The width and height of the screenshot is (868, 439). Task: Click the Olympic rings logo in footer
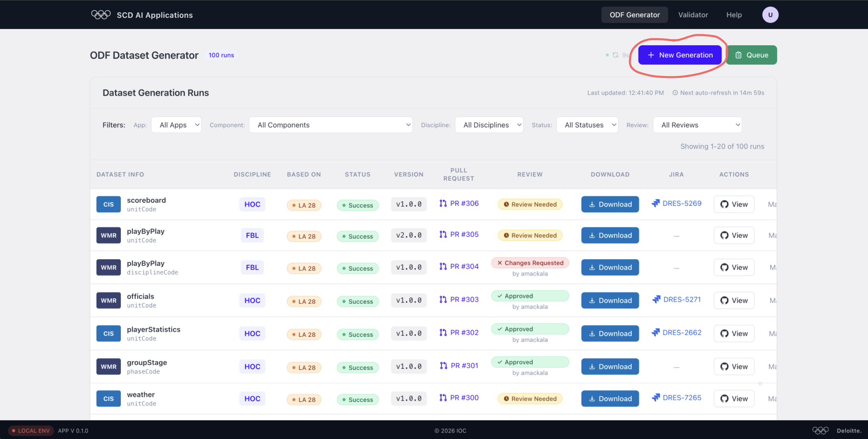820,430
